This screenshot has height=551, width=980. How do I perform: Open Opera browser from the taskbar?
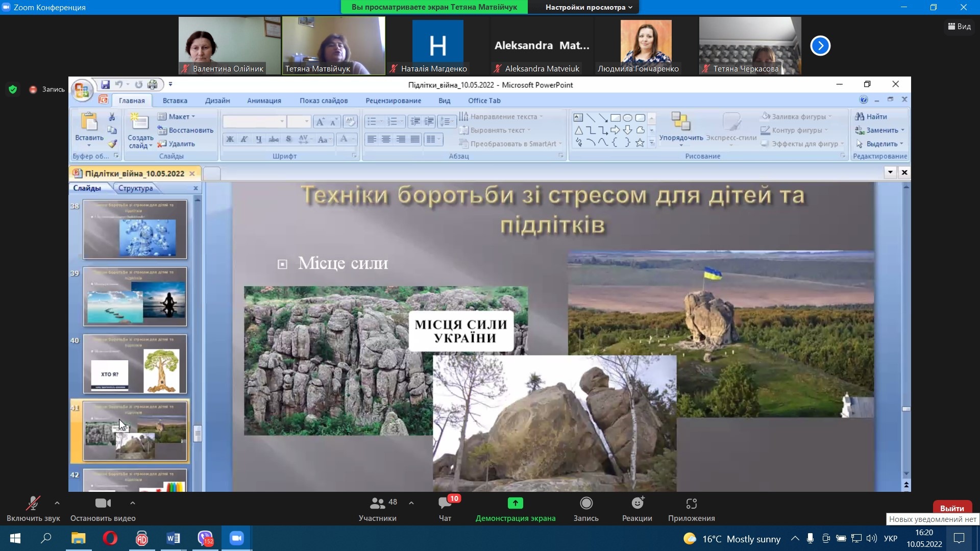110,538
